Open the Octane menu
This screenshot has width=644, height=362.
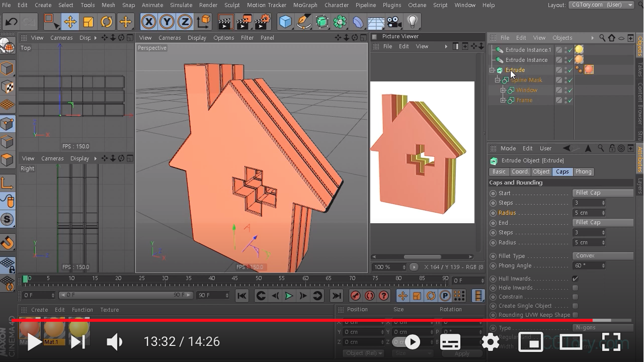[417, 5]
